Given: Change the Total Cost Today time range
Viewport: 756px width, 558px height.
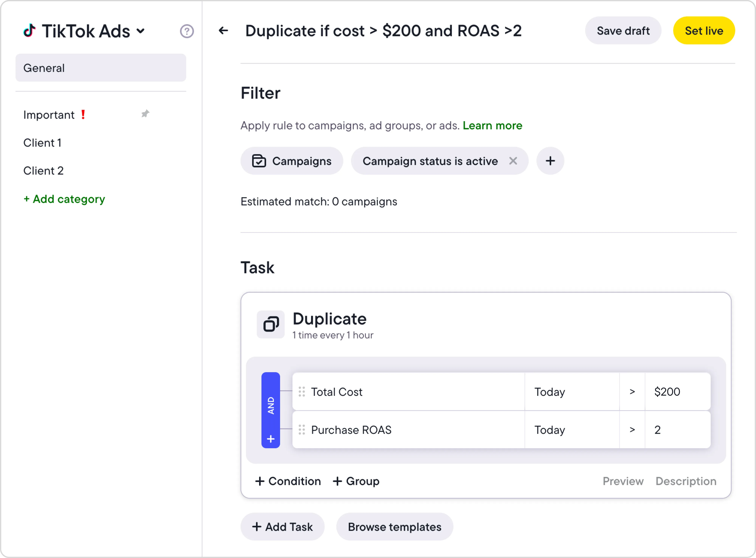Looking at the screenshot, I should click(572, 391).
